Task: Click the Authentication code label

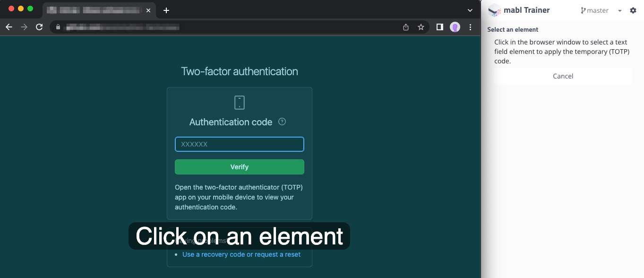Action: [x=231, y=122]
